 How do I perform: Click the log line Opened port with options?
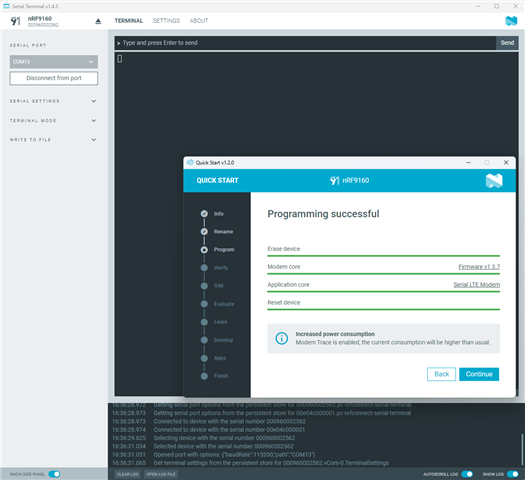234,455
